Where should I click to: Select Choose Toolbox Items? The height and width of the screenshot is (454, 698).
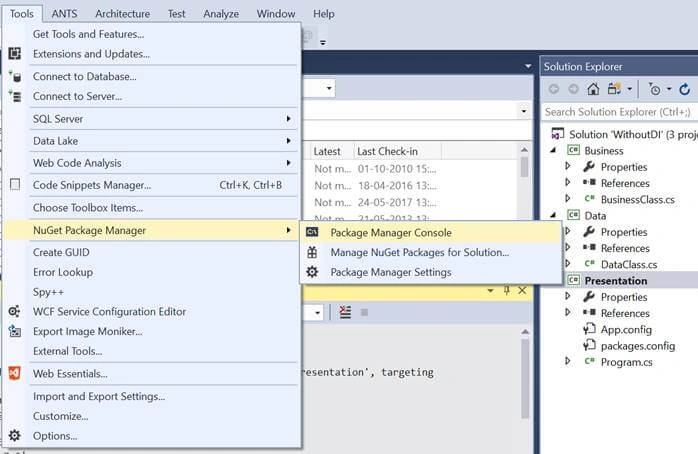[150, 207]
